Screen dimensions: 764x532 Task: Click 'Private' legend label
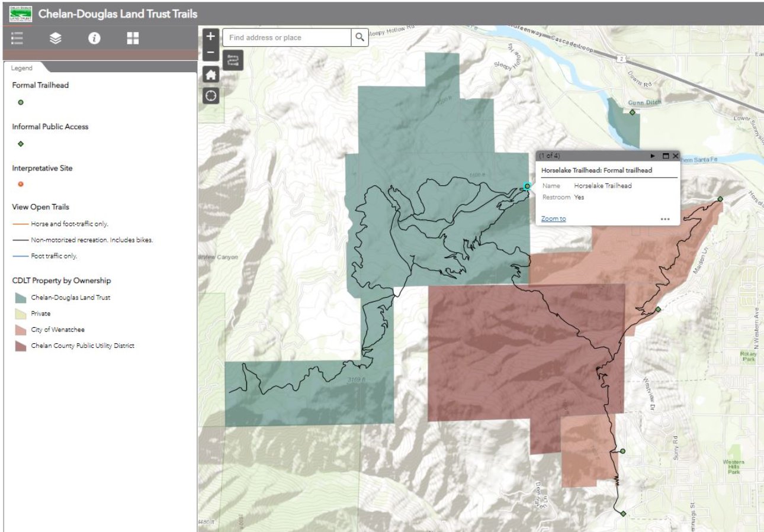pyautogui.click(x=41, y=314)
